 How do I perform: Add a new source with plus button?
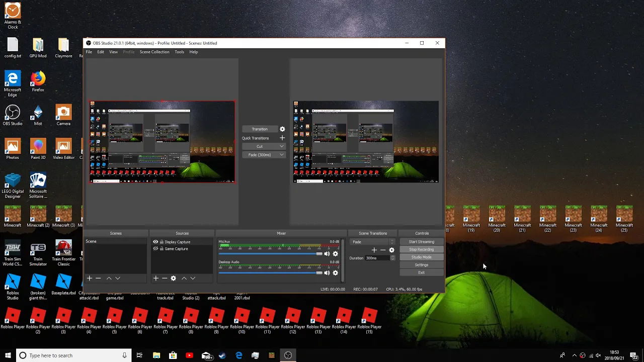156,278
